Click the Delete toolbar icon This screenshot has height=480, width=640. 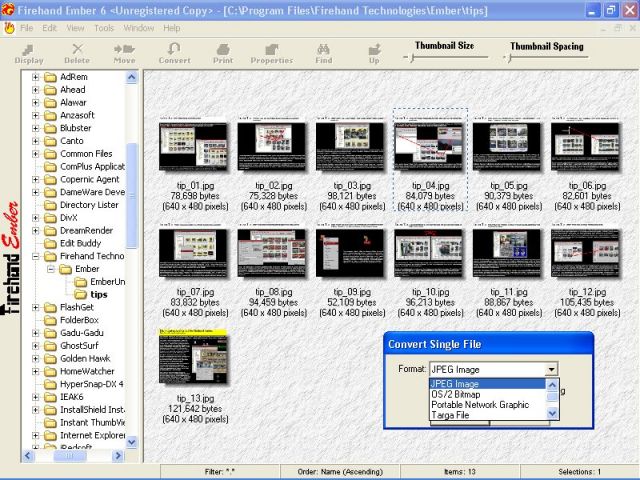[x=77, y=54]
